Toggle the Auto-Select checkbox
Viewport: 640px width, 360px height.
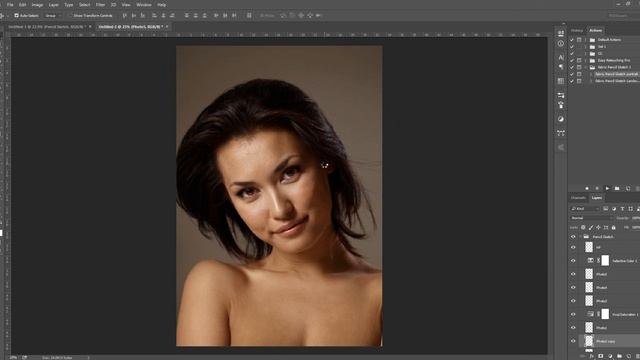(17, 16)
